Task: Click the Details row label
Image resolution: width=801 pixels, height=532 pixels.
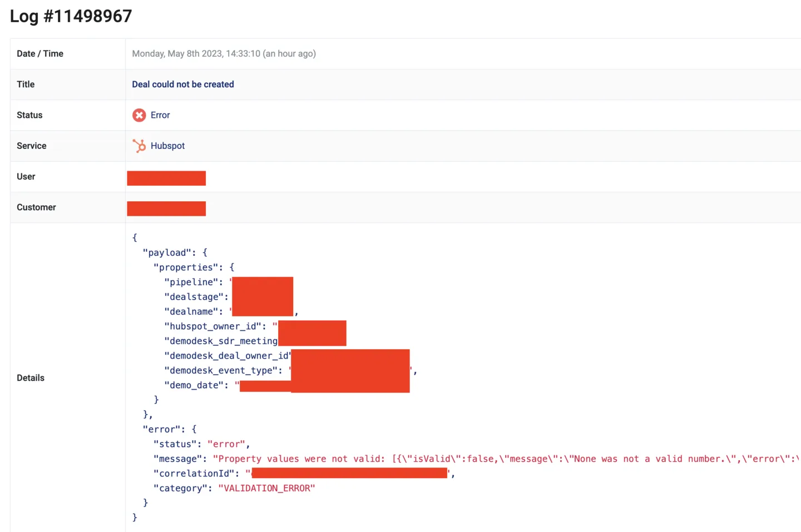Action: (31, 378)
